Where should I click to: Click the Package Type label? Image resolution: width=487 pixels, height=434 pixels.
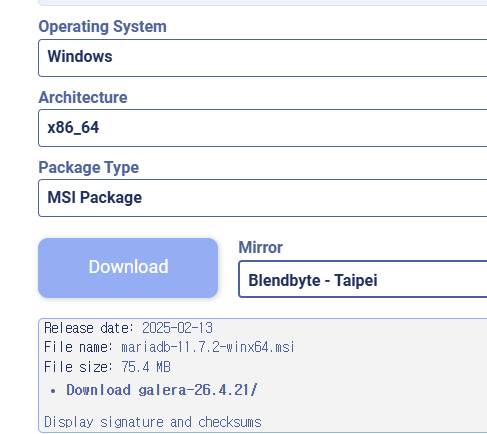88,167
